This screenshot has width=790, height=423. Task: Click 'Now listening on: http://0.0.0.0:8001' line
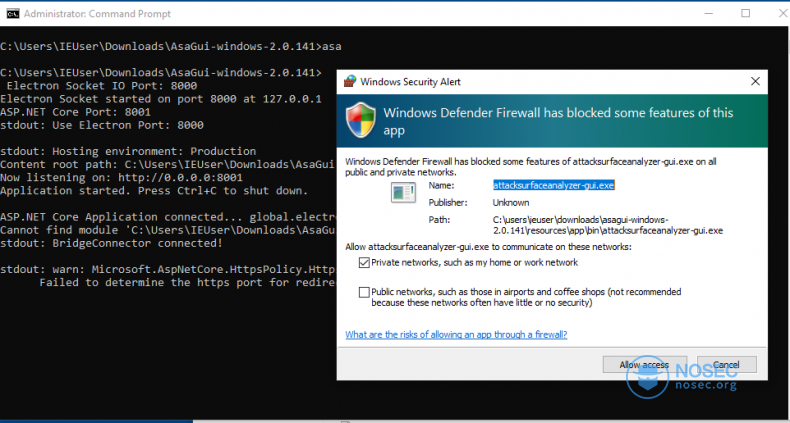121,177
